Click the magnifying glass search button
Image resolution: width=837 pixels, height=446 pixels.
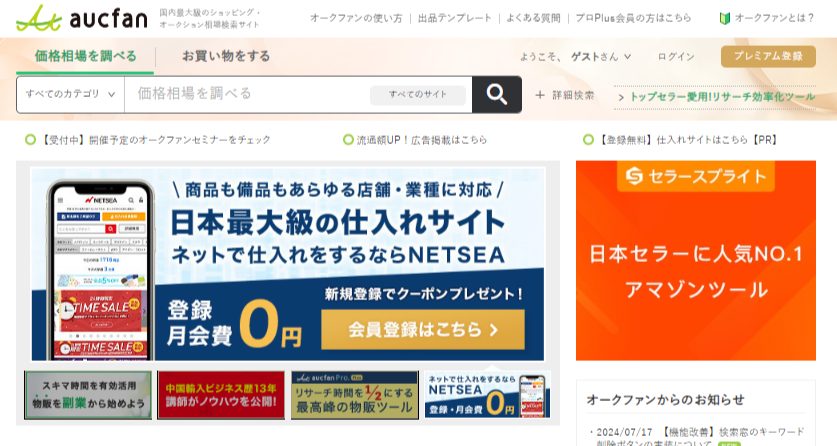[x=496, y=94]
